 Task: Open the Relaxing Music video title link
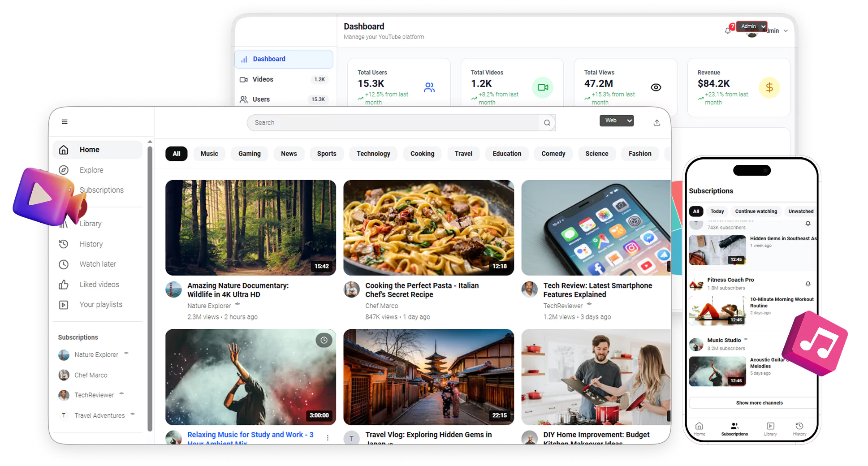pos(250,435)
